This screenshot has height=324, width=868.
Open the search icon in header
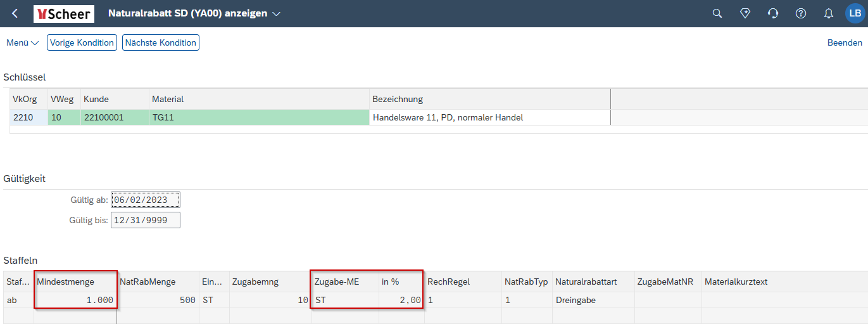tap(717, 13)
